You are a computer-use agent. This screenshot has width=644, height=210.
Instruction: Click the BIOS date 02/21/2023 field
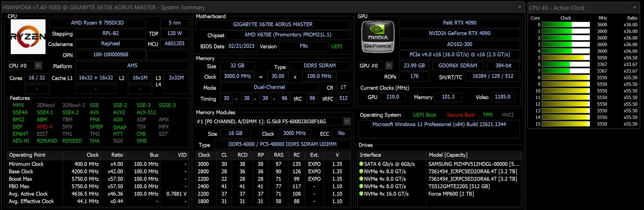pyautogui.click(x=241, y=46)
